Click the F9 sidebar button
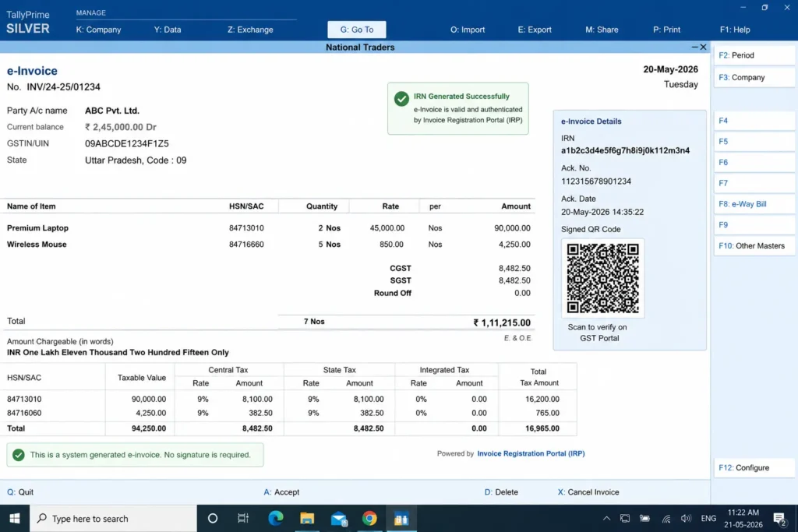 (x=754, y=225)
